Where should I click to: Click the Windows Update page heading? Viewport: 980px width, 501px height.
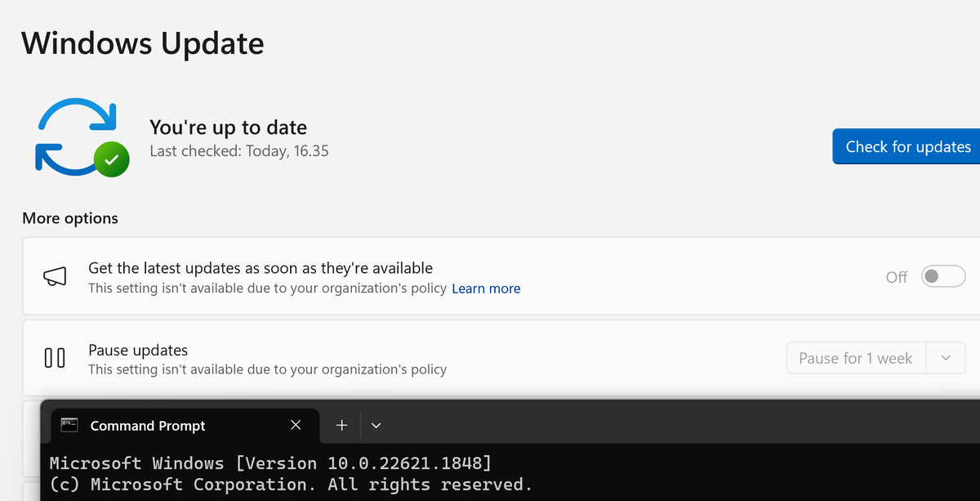click(x=143, y=42)
